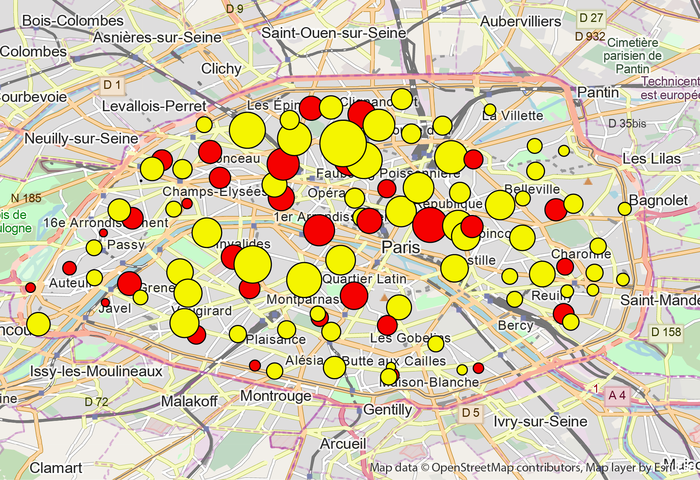Click the Cimetière parisien de Pantin label
This screenshot has width=700, height=480.
(633, 56)
